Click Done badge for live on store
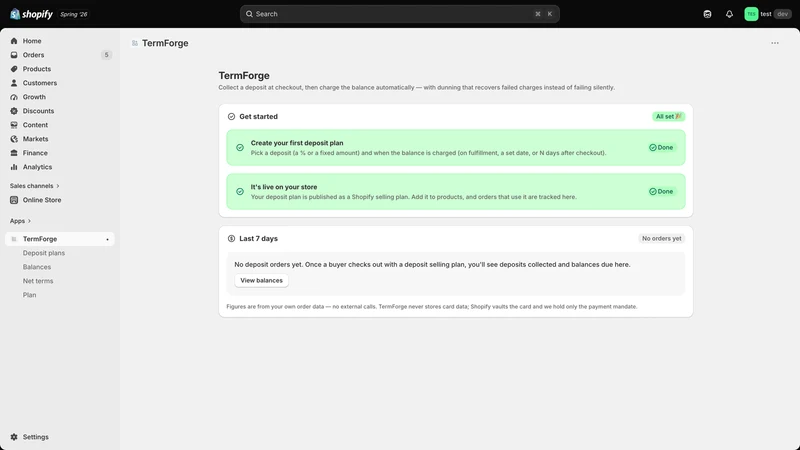The width and height of the screenshot is (800, 450). (x=661, y=191)
